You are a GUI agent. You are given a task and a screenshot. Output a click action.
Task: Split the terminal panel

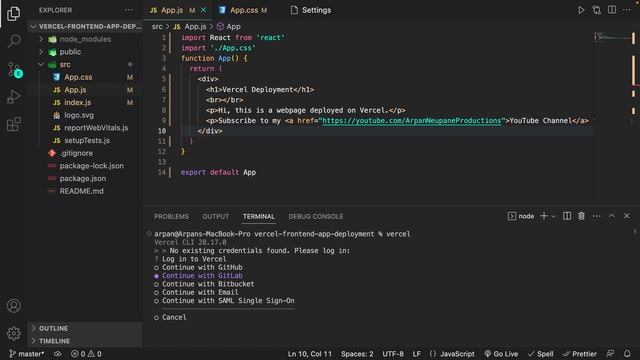tap(567, 216)
